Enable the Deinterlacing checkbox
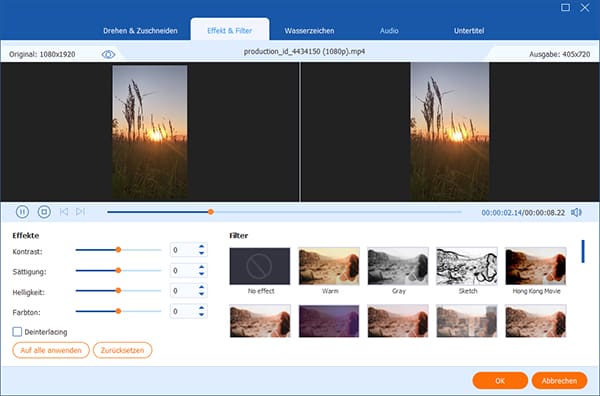Screen dimensions: 600x396 pos(17,332)
